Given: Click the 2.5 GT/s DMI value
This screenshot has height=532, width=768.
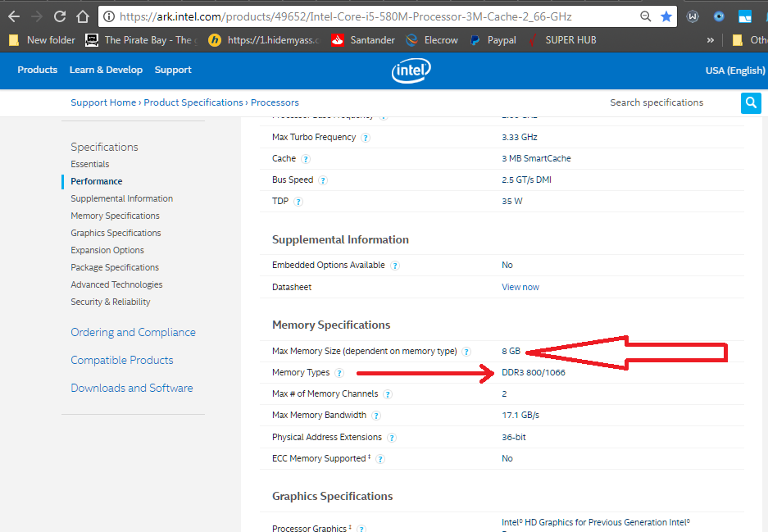Looking at the screenshot, I should 526,180.
